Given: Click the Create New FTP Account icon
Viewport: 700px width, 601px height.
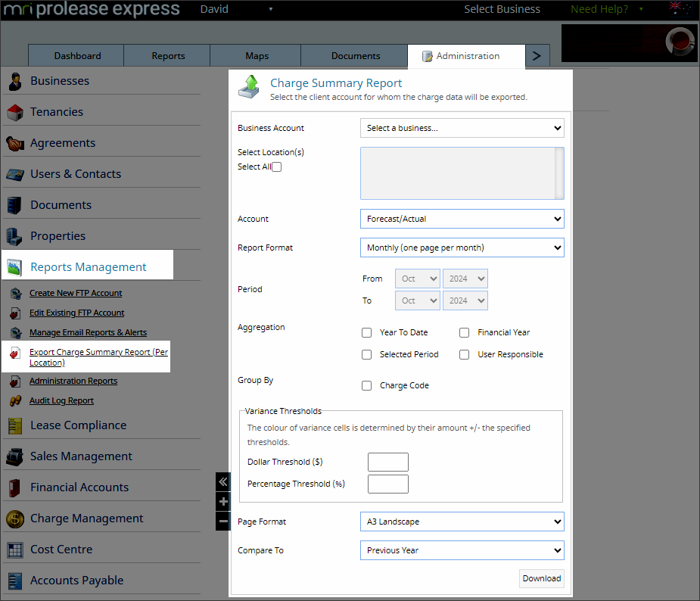Looking at the screenshot, I should pos(16,294).
